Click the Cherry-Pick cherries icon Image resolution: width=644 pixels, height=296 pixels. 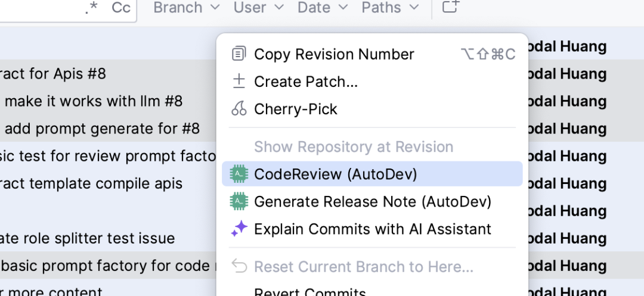coord(239,109)
